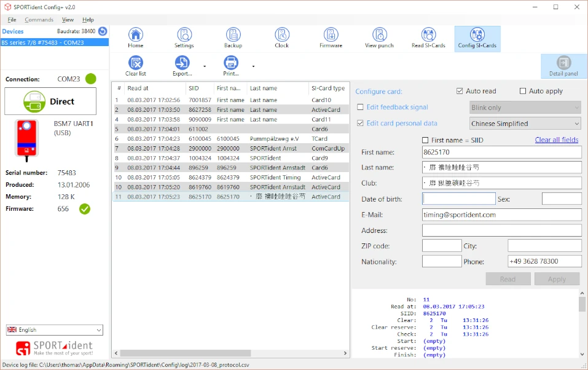Open the Commands menu
Image resolution: width=588 pixels, height=370 pixels.
[x=39, y=20]
